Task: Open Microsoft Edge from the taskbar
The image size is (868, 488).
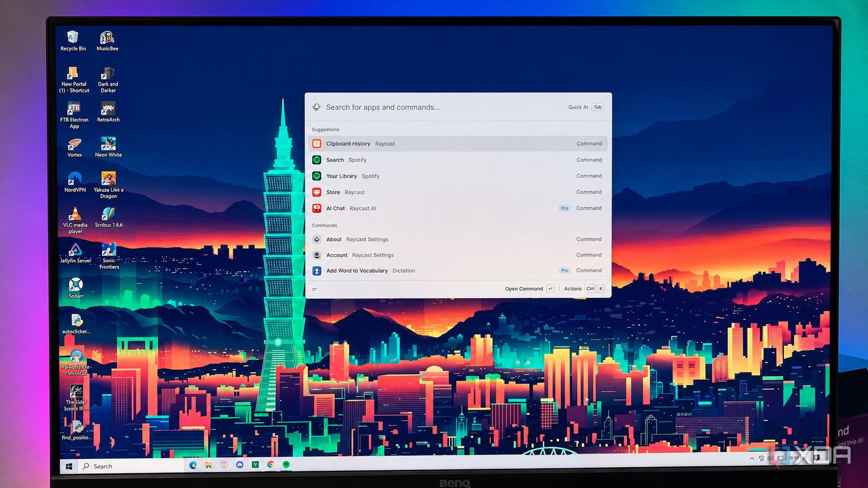Action: click(x=193, y=465)
